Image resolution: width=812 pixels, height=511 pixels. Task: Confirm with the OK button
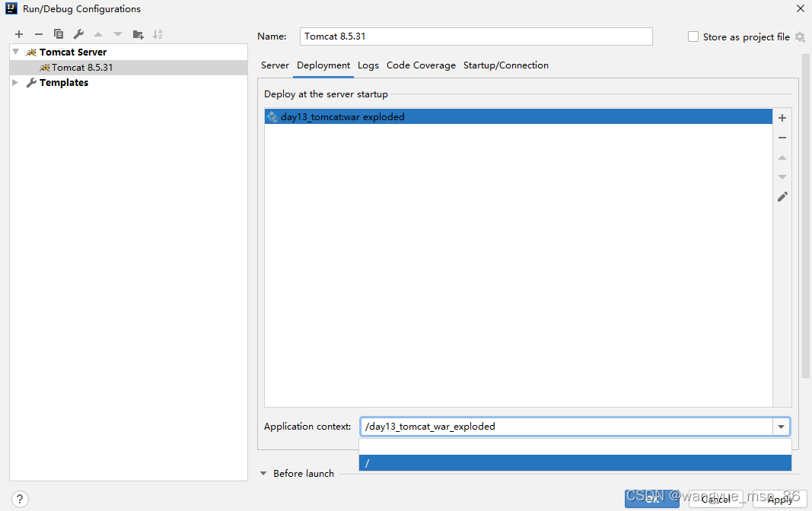(651, 499)
